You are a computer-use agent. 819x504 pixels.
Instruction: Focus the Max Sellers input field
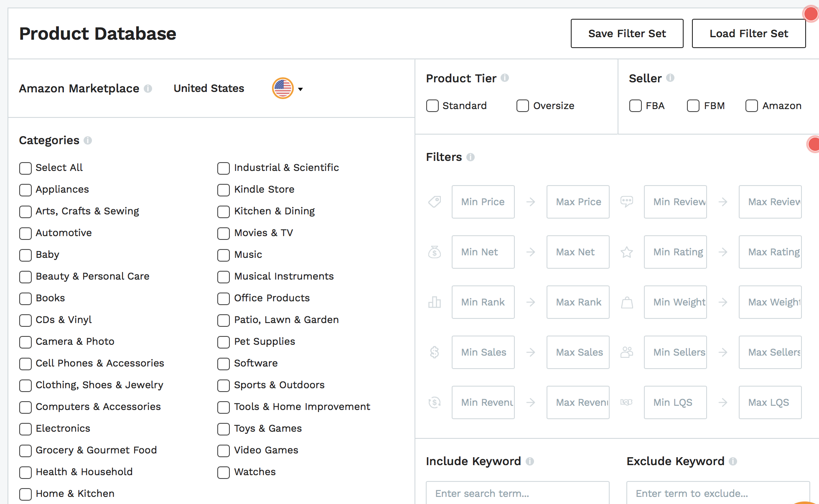[770, 352]
